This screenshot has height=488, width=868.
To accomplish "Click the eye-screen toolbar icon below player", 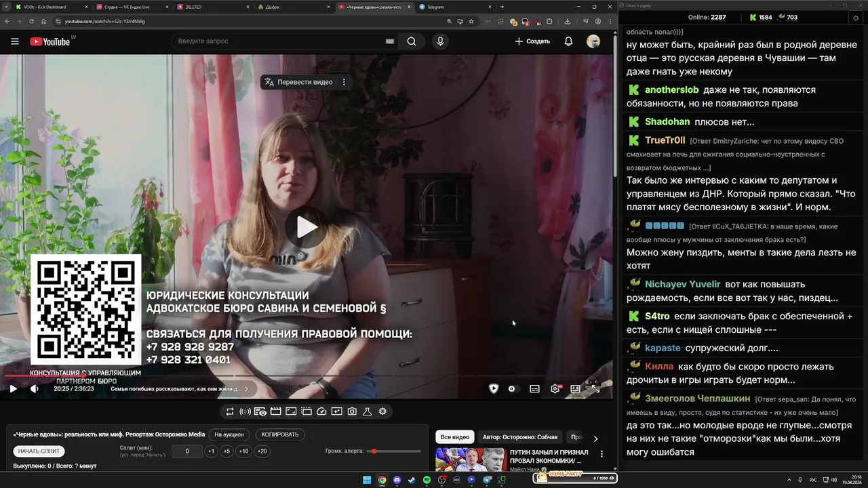I will click(x=260, y=411).
